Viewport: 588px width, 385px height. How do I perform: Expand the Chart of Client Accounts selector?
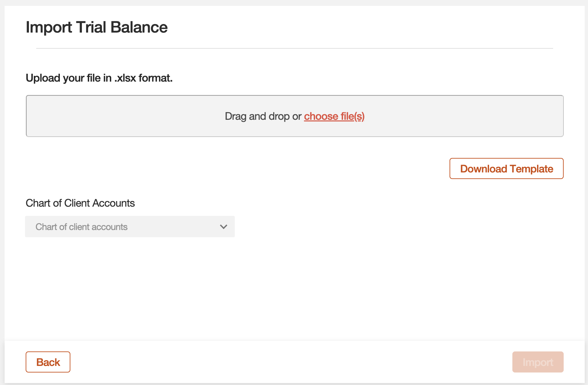pos(130,226)
